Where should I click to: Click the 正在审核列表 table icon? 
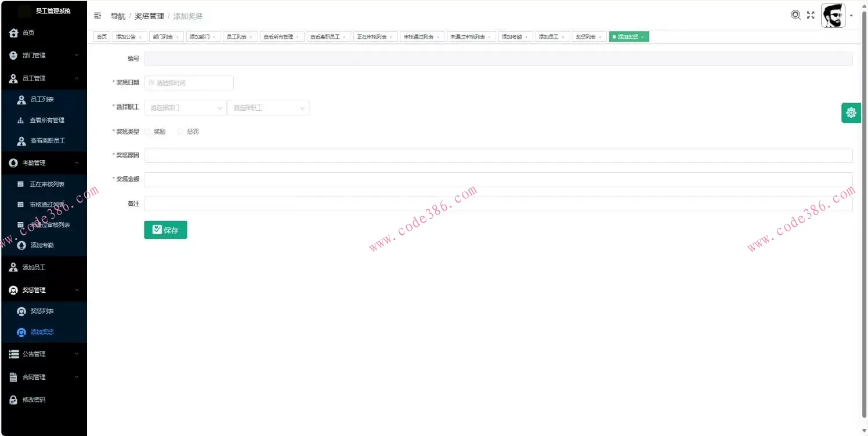pos(21,184)
